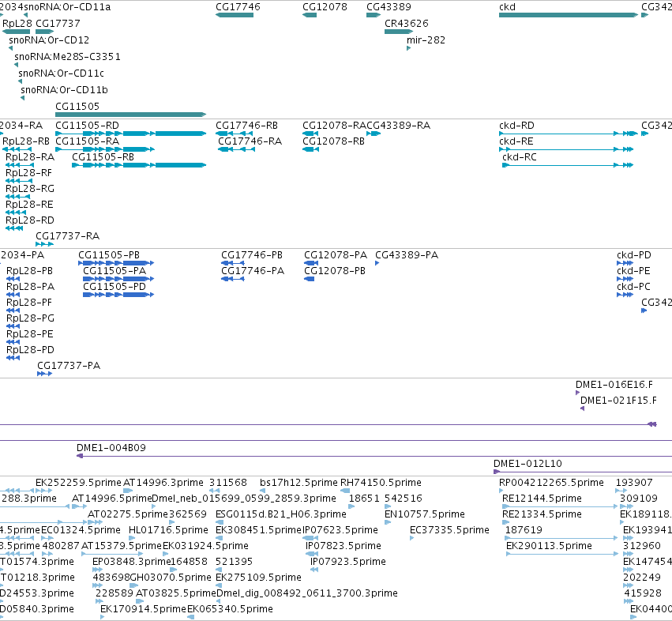Select EST EK252259.5prime
Screen dimensions: 672x621
coord(78,483)
